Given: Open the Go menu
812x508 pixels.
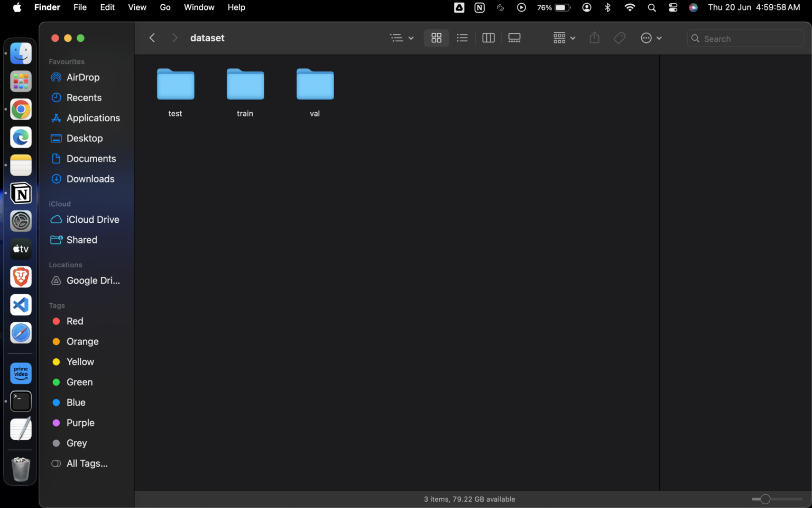Looking at the screenshot, I should coord(164,7).
